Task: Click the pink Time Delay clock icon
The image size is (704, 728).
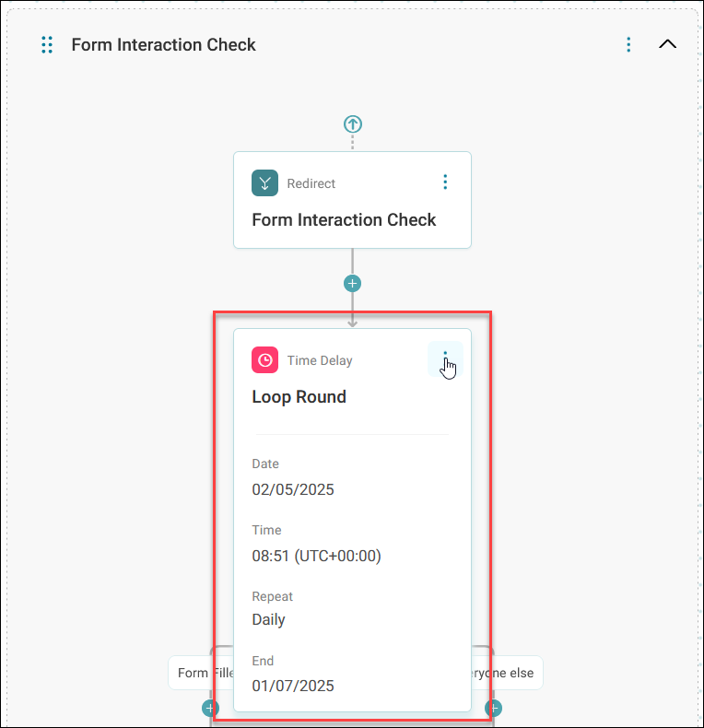Action: (x=264, y=359)
